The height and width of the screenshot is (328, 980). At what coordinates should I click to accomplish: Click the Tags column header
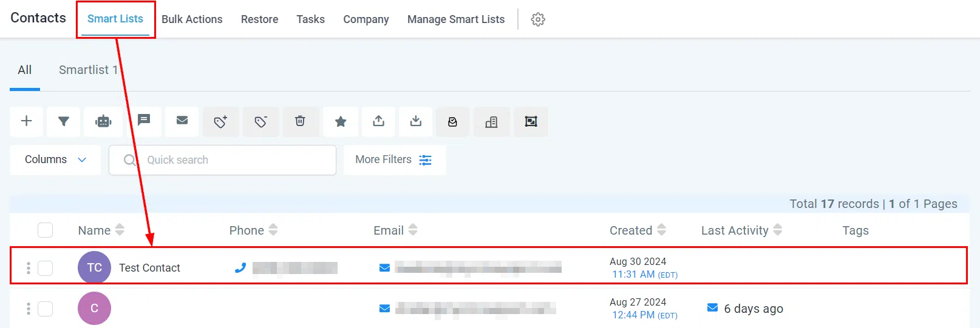tap(856, 230)
